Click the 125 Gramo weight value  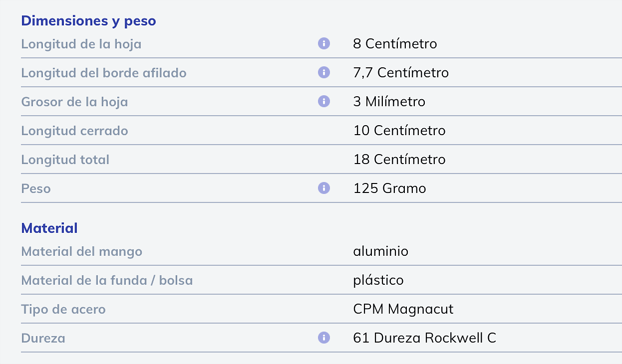[390, 188]
